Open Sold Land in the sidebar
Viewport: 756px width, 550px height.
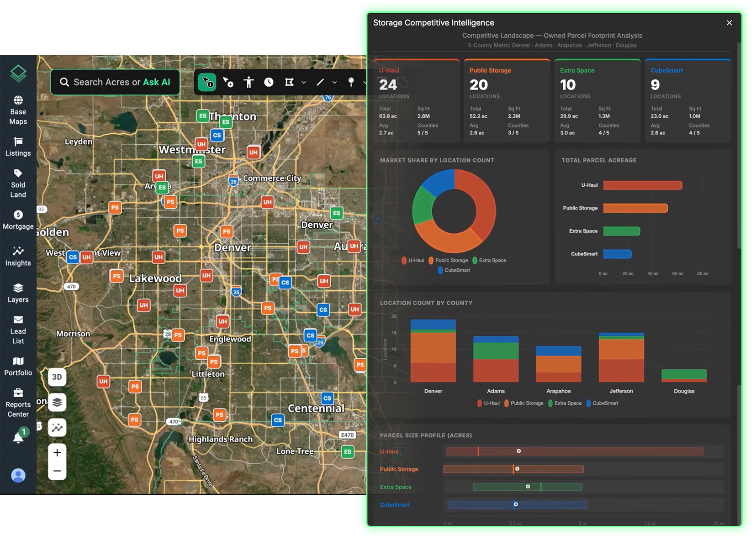pos(18,183)
